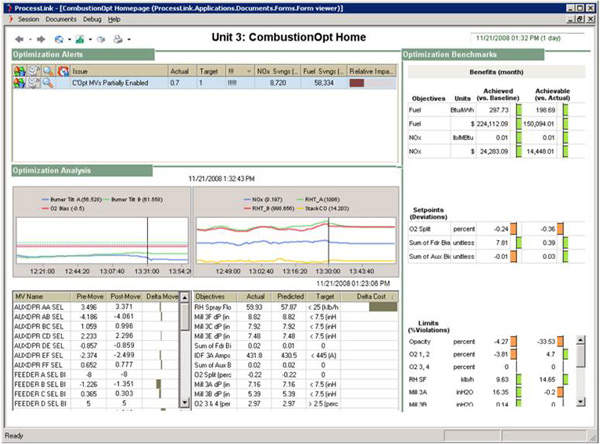This screenshot has width=600, height=444.
Task: Click magnifier icon in alerts header row
Action: (48, 71)
